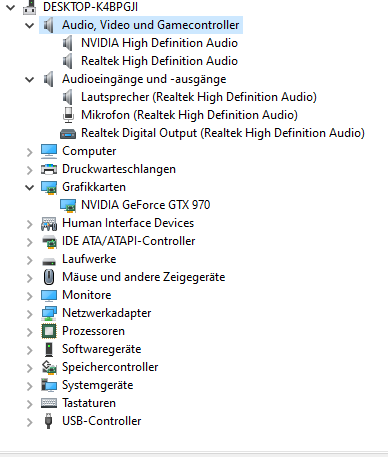The width and height of the screenshot is (388, 457).
Task: Click the Tastaturen keyboard icon
Action: (x=49, y=403)
